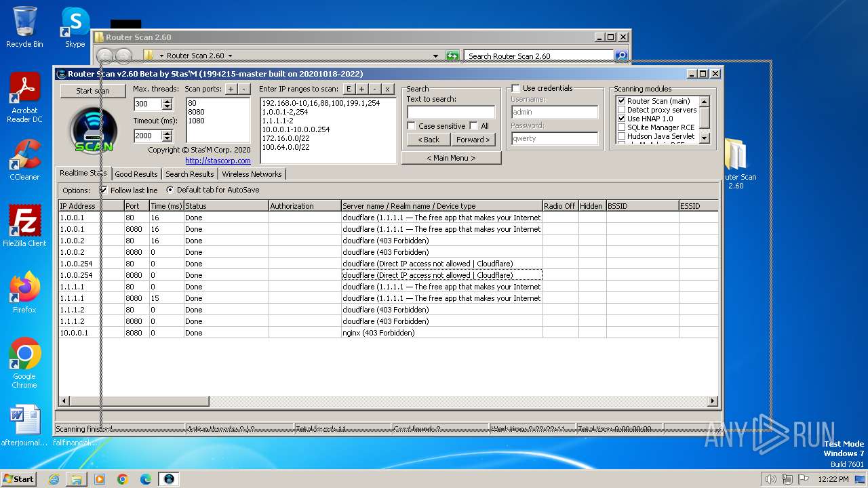Open the Router Scan 2.60 desktop folder
The width and height of the screenshot is (868, 488).
pyautogui.click(x=736, y=163)
